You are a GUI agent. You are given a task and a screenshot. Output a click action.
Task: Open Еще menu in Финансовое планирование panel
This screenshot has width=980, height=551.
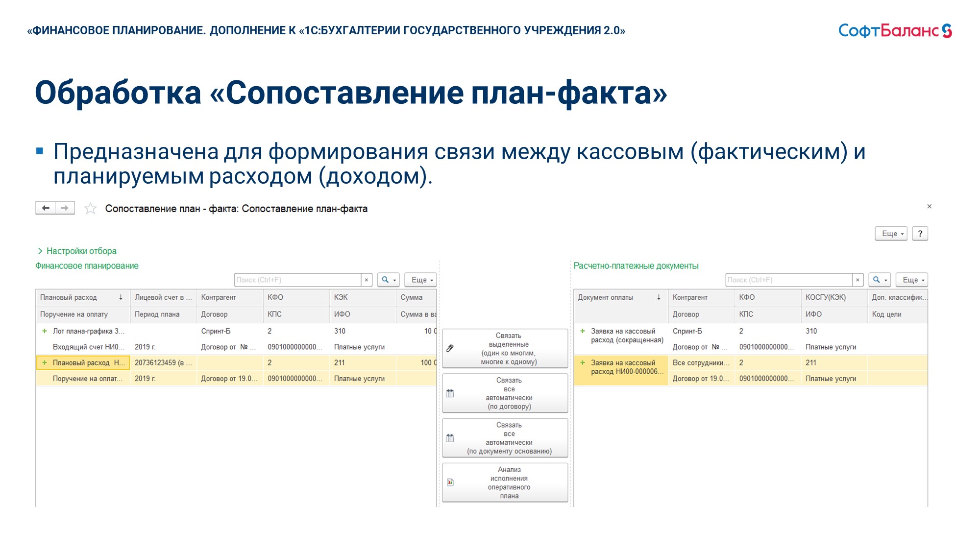pos(420,280)
